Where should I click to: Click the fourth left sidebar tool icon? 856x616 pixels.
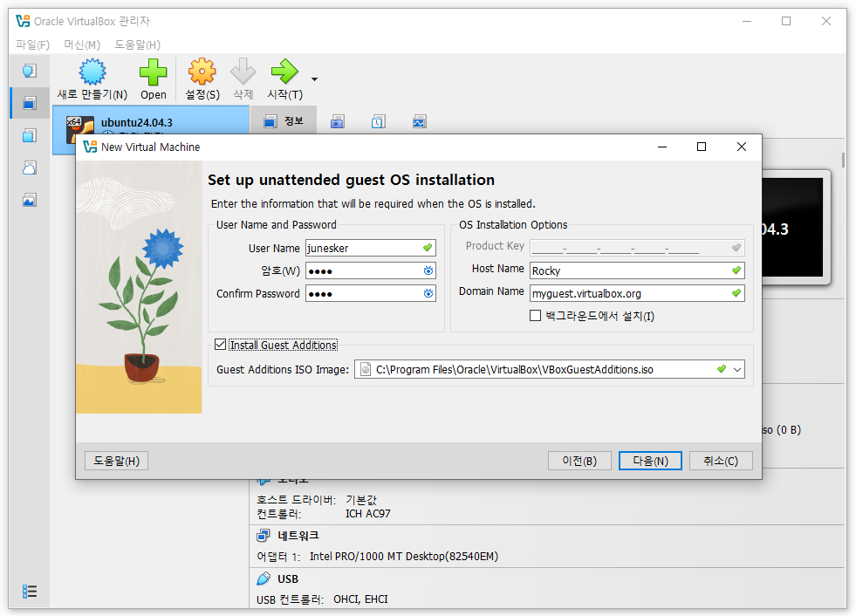coord(30,168)
